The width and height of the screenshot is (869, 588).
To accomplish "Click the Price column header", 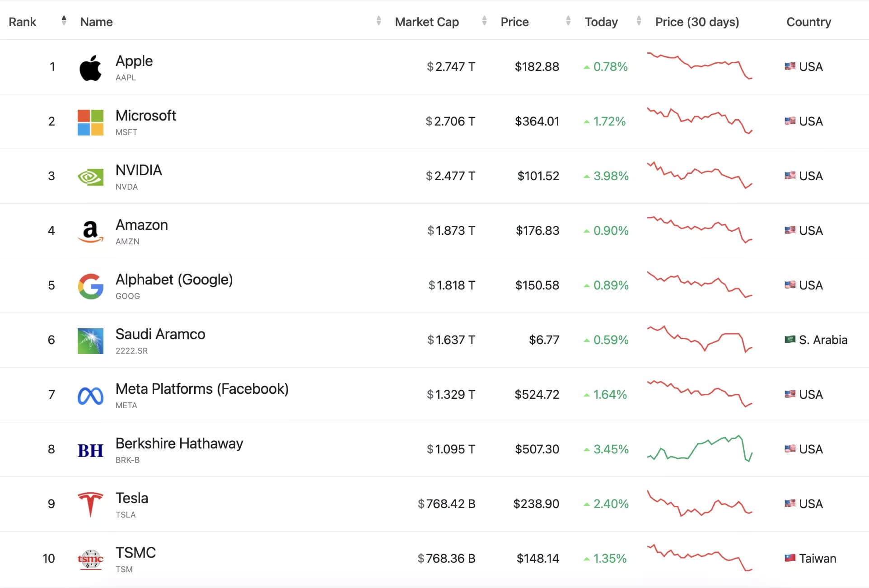I will pos(514,22).
